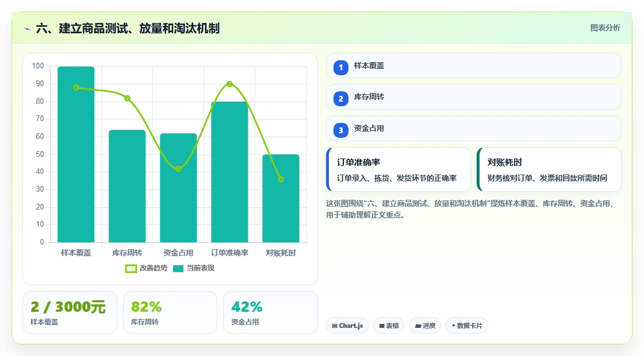
Task: Click the number 3 badge for 资金占用
Action: (340, 130)
